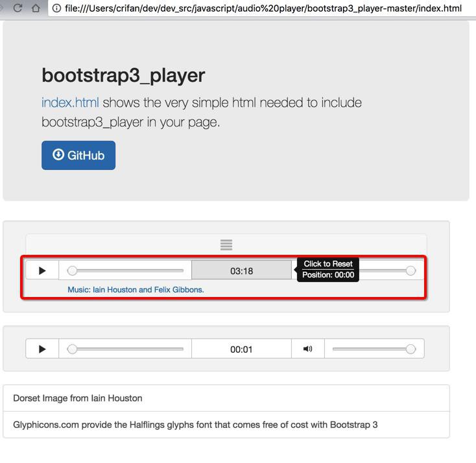The width and height of the screenshot is (476, 463).
Task: Open Music: Iain Houston and Felix Gibbons link
Action: (136, 290)
